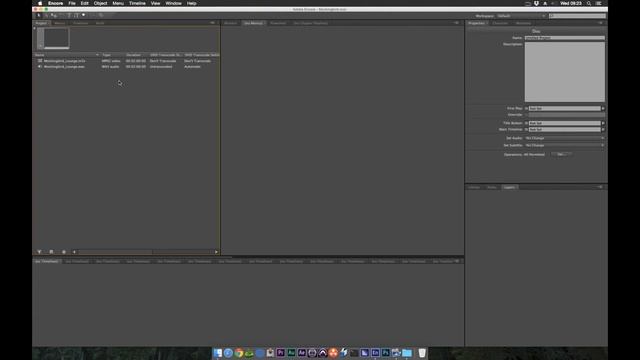Click the pick whip beside Title Button

pos(527,123)
